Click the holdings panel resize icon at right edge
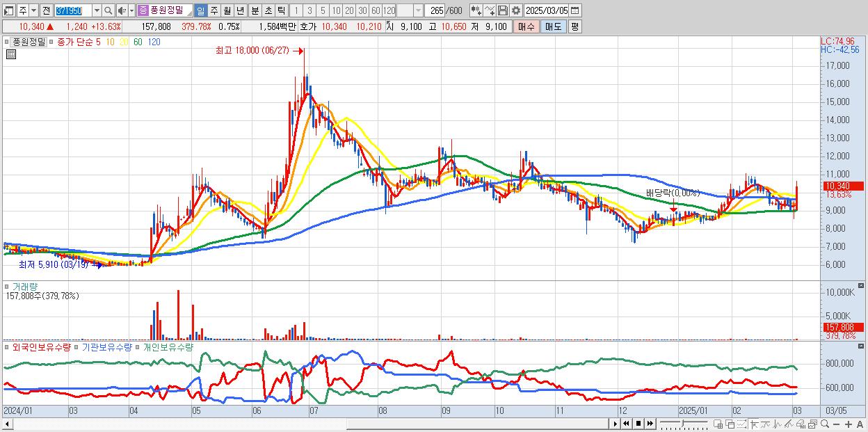868x432 pixels. pyautogui.click(x=862, y=346)
